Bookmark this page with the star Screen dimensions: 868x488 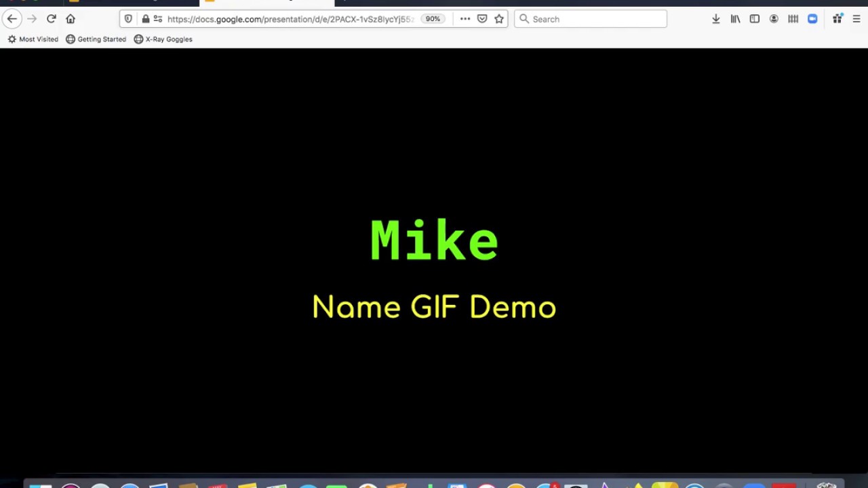coord(499,19)
